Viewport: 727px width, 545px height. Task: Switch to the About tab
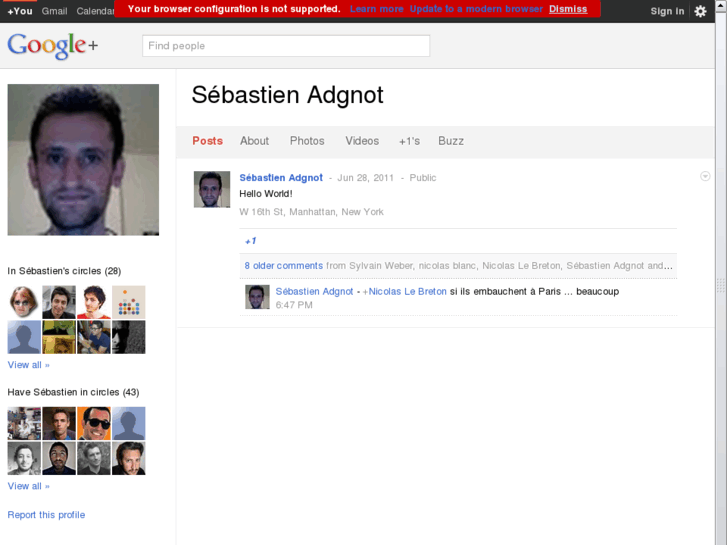click(254, 141)
